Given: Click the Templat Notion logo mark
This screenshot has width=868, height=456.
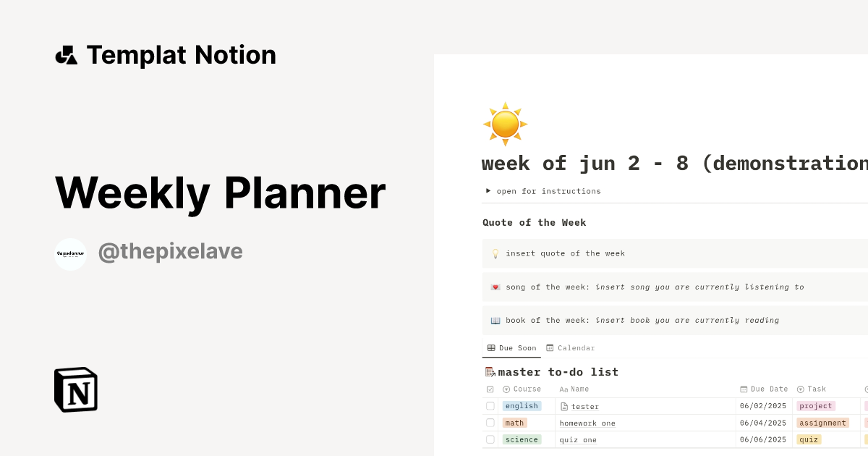Looking at the screenshot, I should (67, 54).
